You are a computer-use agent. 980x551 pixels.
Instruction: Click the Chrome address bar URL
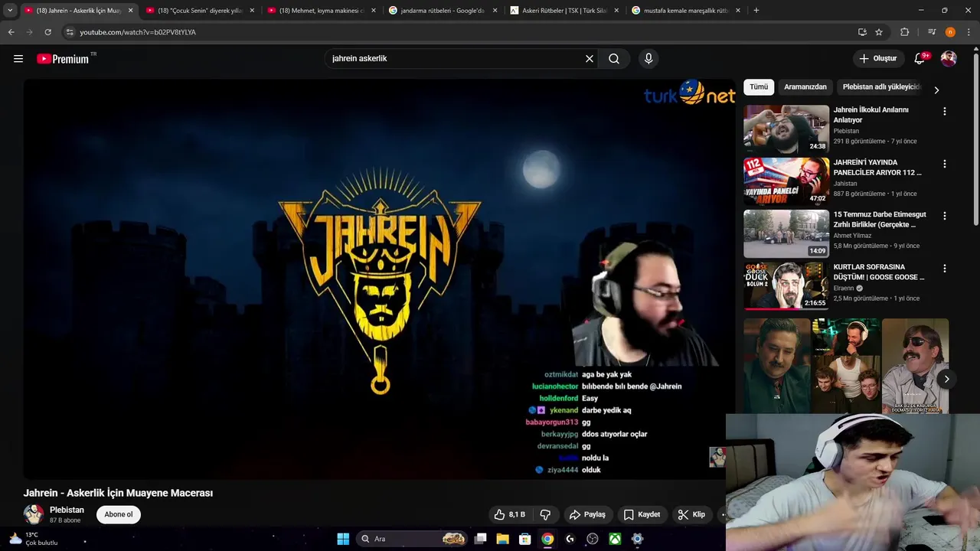138,32
